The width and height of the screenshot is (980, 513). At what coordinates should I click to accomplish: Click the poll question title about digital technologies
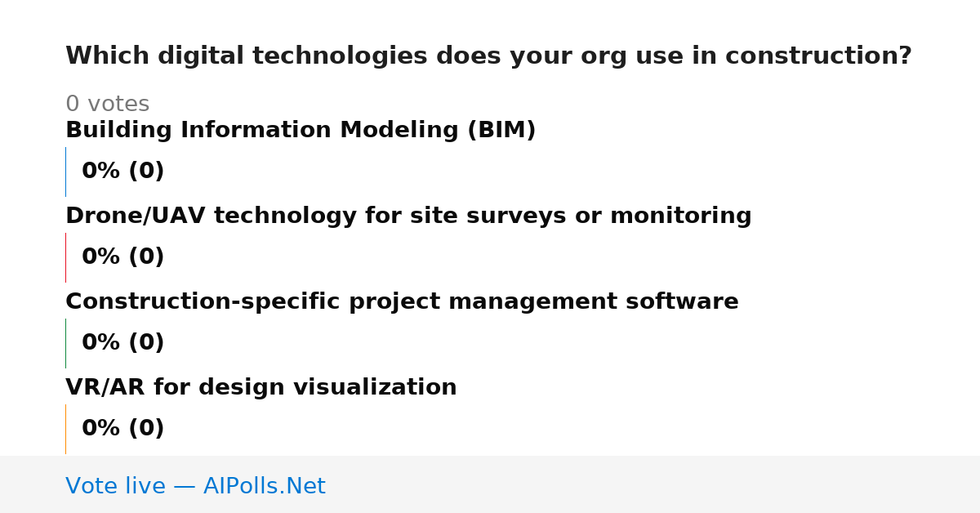(488, 56)
